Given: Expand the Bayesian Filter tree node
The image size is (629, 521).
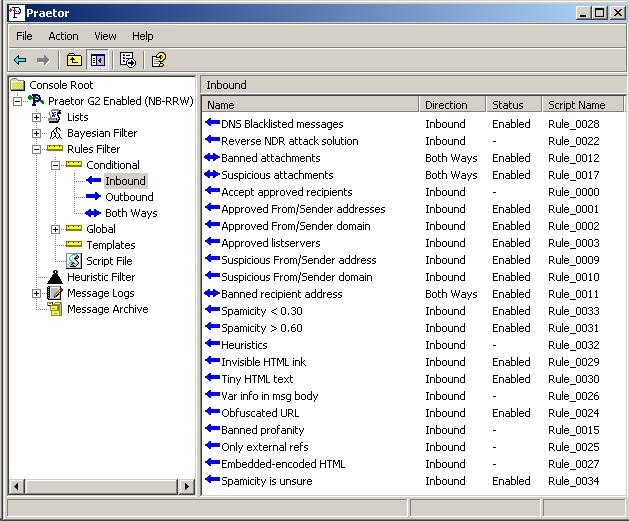Looking at the screenshot, I should pos(36,133).
